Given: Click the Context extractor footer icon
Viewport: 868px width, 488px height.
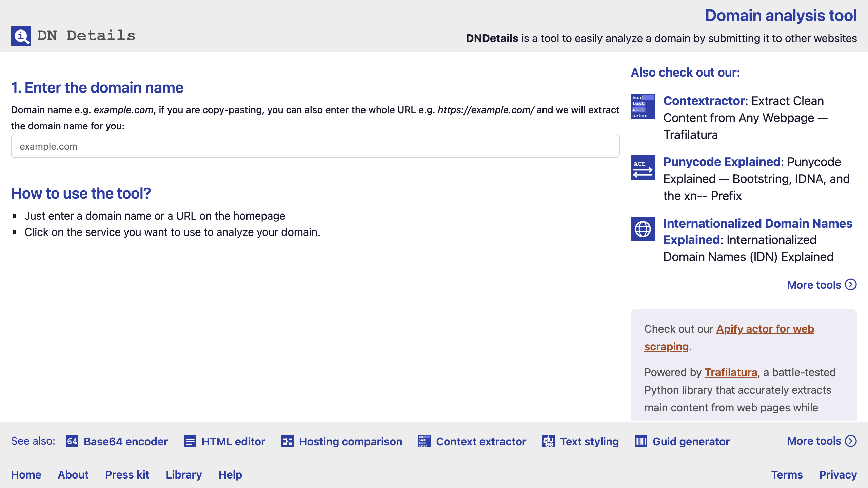Looking at the screenshot, I should pos(424,441).
